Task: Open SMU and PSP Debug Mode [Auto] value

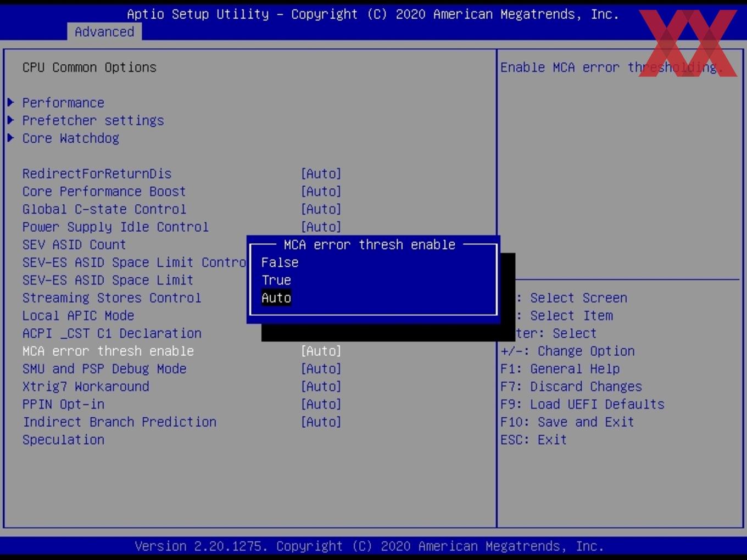Action: coord(321,369)
